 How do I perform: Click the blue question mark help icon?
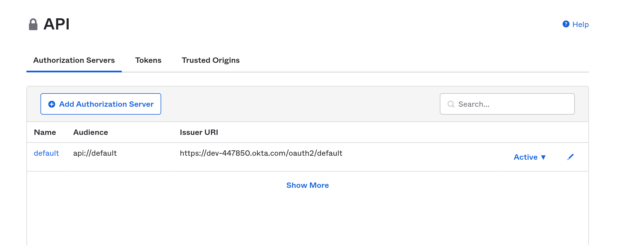(566, 24)
